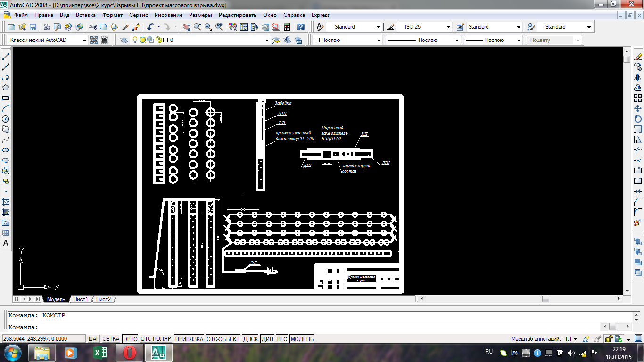644x362 pixels.
Task: Open the Express menu
Action: (x=321, y=15)
